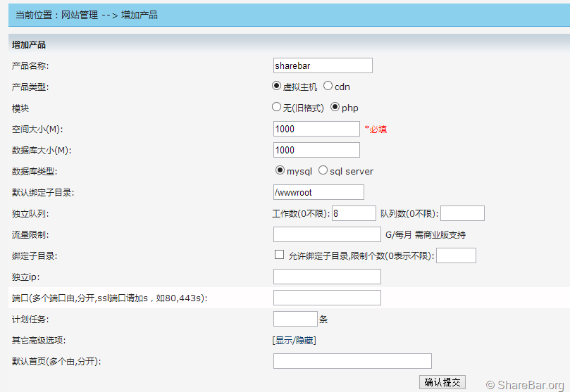Viewport: 570px width, 392px height.
Task: Focus the 默认首页 input field
Action: [x=352, y=361]
